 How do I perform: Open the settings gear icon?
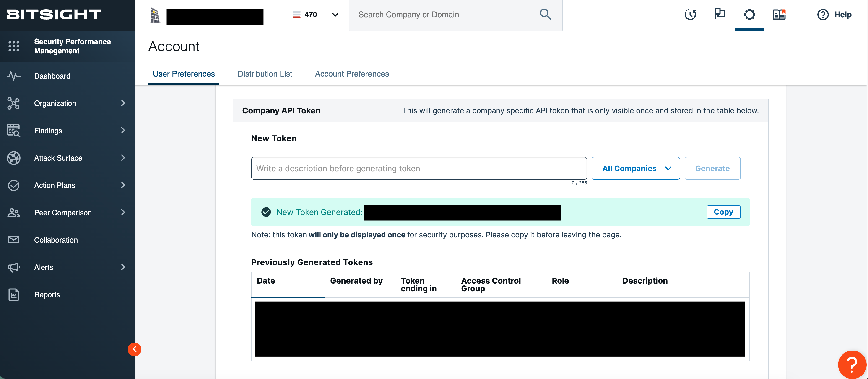tap(749, 15)
